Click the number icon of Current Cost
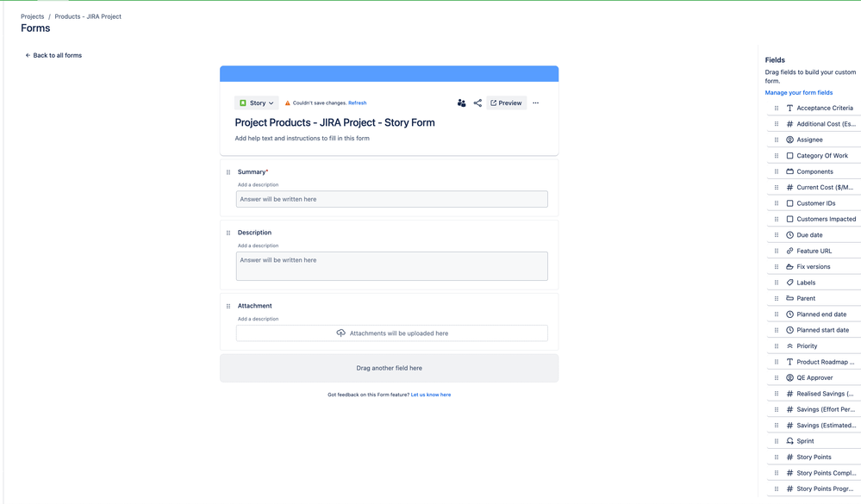Screen dimensions: 861x504 click(789, 187)
